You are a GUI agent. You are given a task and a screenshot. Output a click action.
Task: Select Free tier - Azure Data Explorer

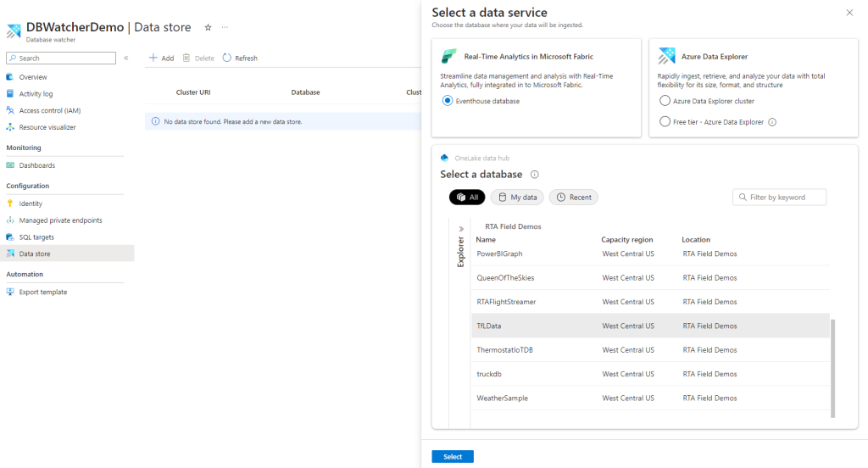point(665,122)
